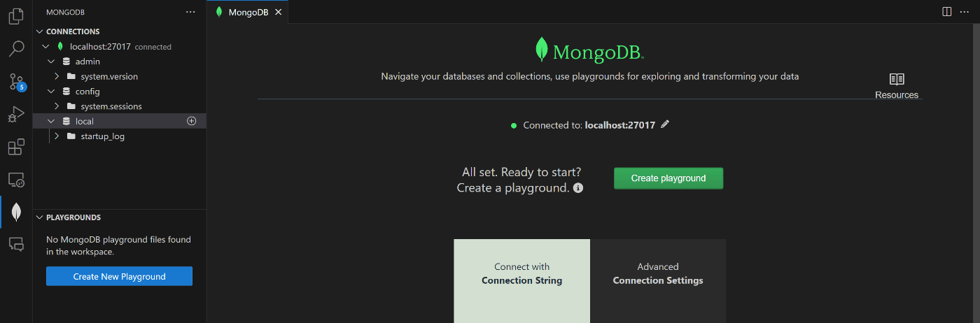Click add collection plus icon on local

pos(192,121)
